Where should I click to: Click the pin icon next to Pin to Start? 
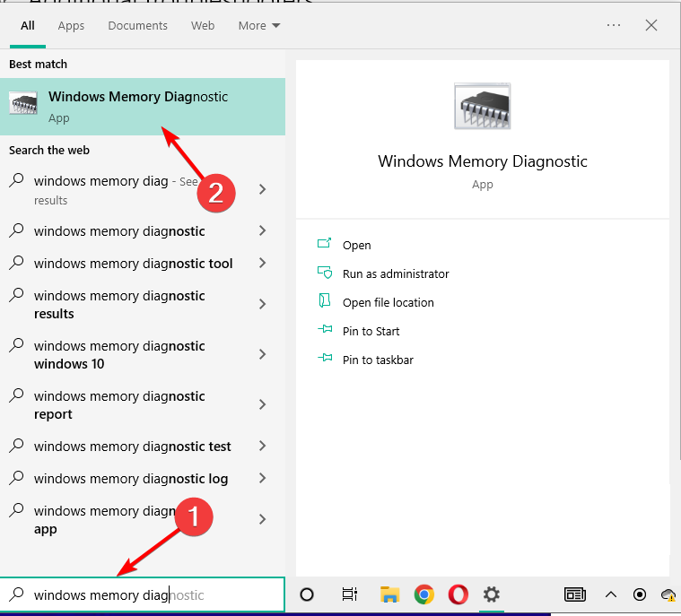coord(325,329)
